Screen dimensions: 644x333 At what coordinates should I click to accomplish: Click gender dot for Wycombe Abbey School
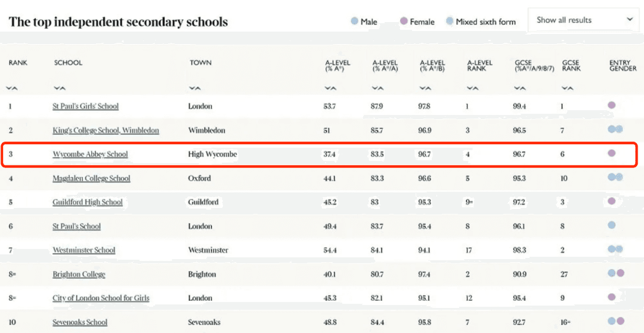coord(612,153)
